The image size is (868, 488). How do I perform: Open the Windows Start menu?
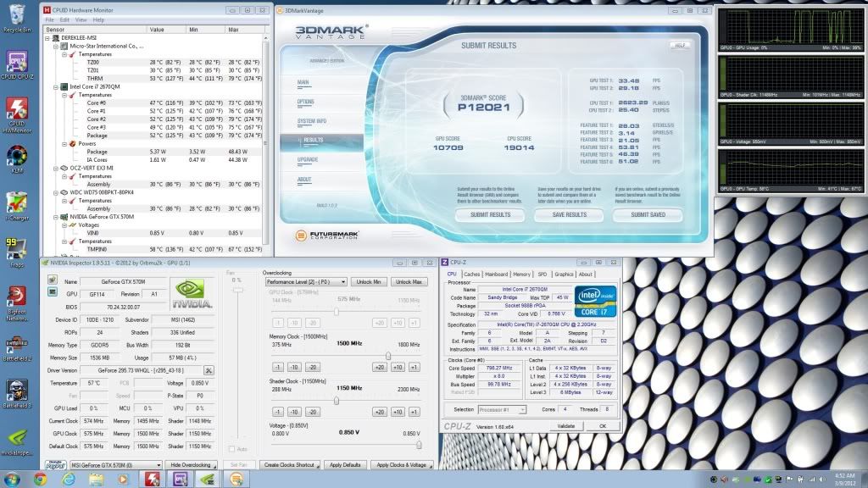point(12,480)
